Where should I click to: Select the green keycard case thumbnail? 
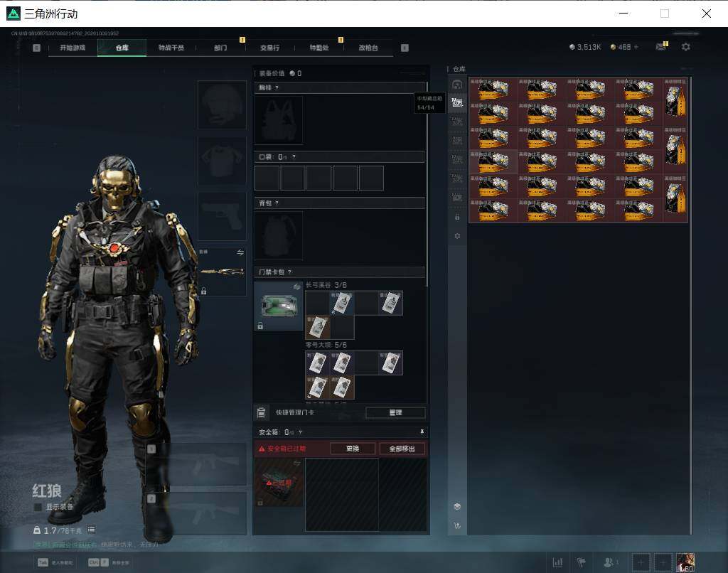pyautogui.click(x=279, y=306)
